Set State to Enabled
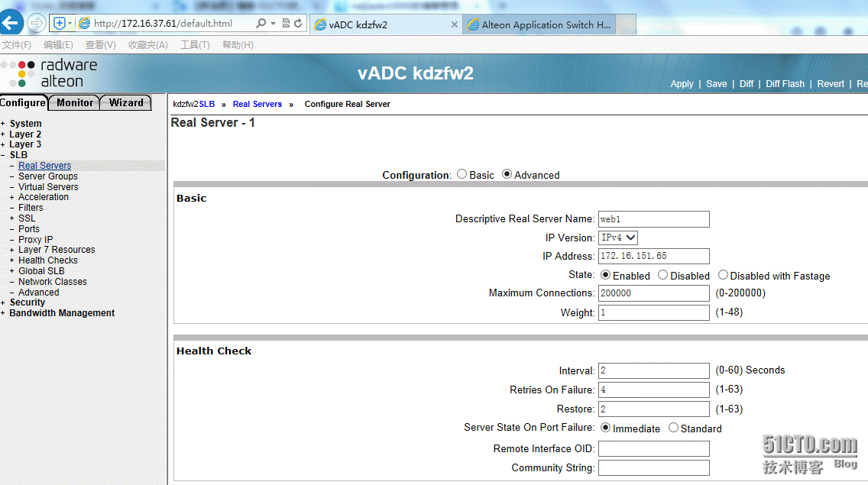Viewport: 868px width, 485px height. [606, 275]
